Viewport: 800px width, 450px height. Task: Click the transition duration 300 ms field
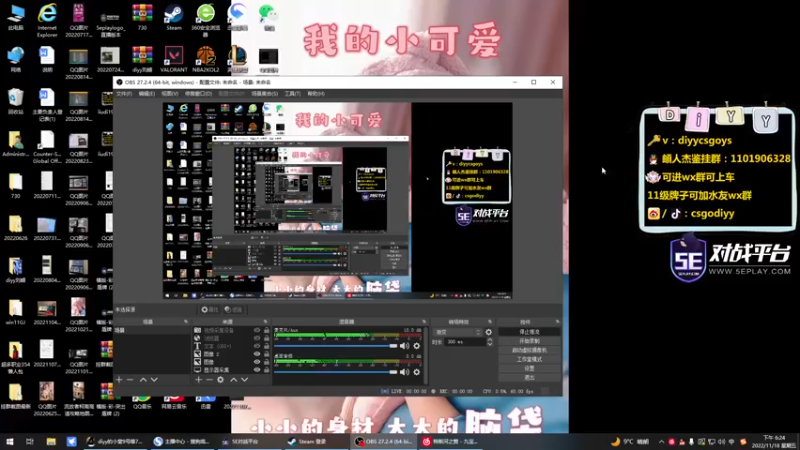(x=465, y=342)
